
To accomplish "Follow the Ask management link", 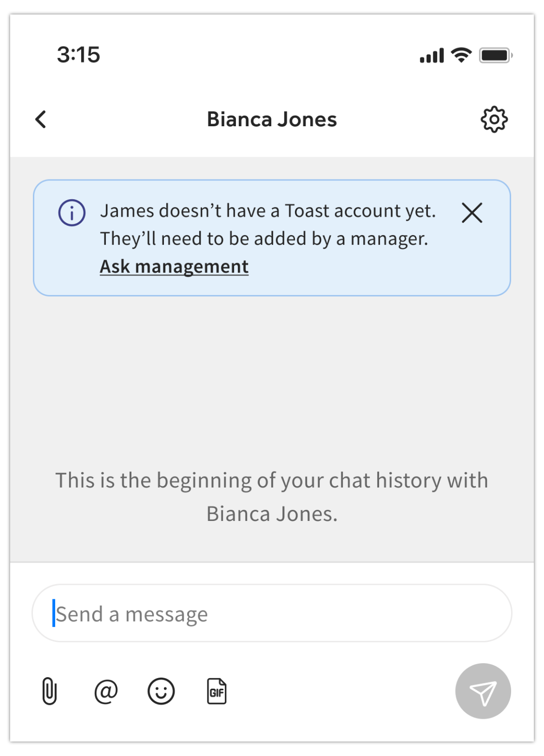I will coord(174,267).
